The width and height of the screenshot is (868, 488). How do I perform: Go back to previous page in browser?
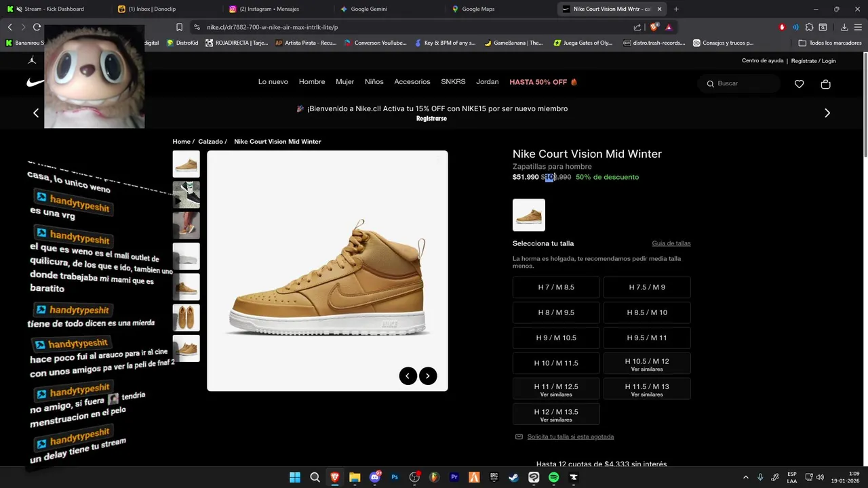tap(9, 27)
